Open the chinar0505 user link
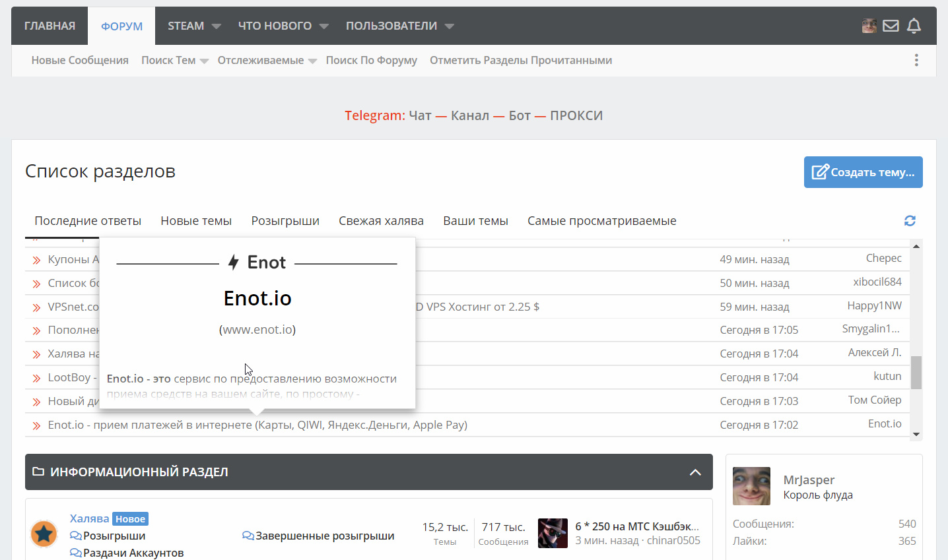 pyautogui.click(x=673, y=540)
